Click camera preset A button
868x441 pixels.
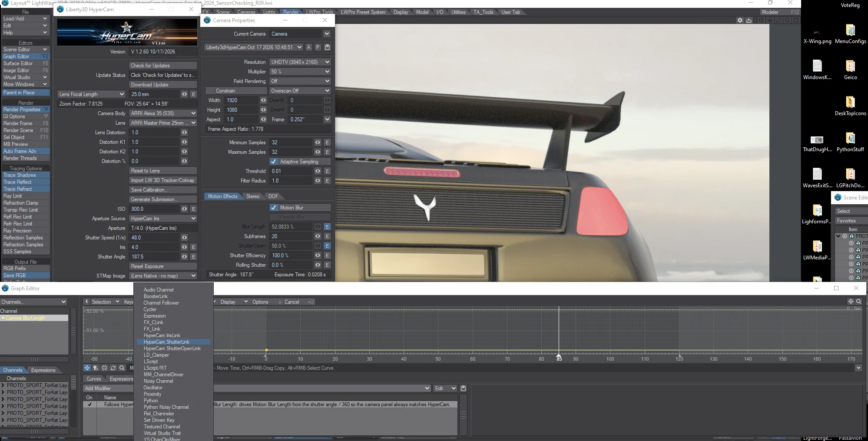(x=308, y=47)
